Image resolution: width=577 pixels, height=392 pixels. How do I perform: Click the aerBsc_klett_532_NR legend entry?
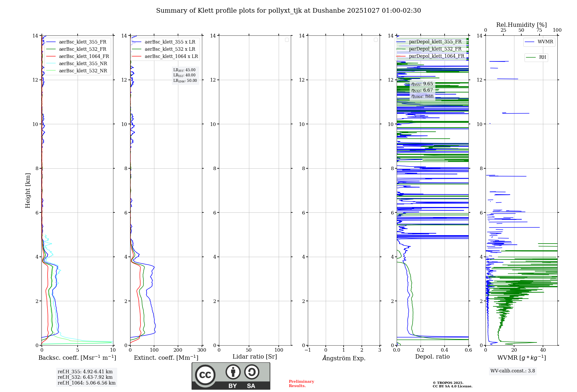[83, 71]
